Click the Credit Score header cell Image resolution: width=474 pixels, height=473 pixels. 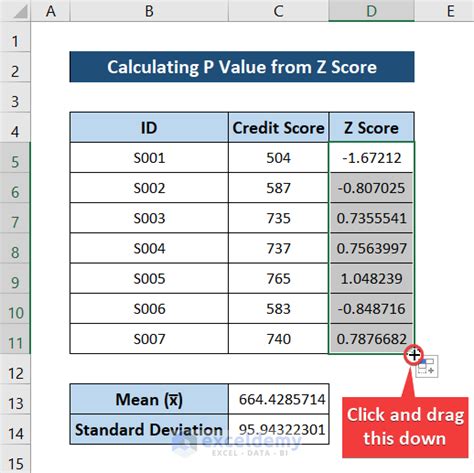coord(278,127)
